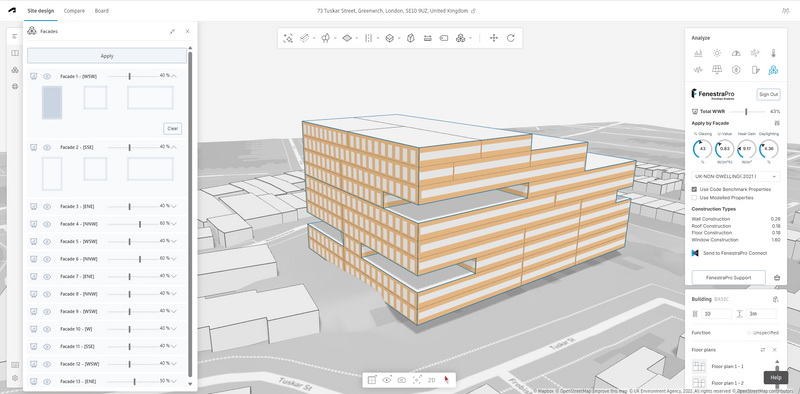Click the Apply button in Facades panel

tap(107, 56)
